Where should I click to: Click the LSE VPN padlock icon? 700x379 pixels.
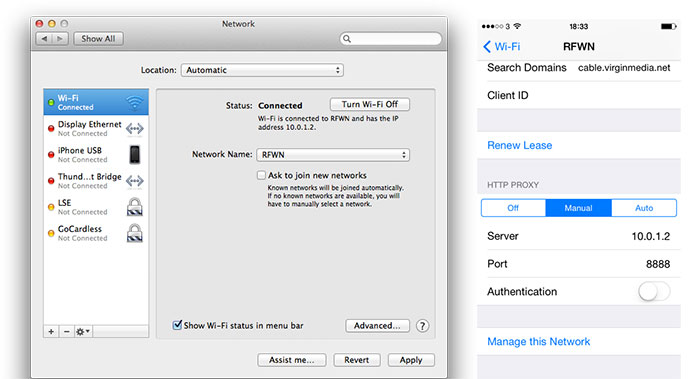coord(134,207)
